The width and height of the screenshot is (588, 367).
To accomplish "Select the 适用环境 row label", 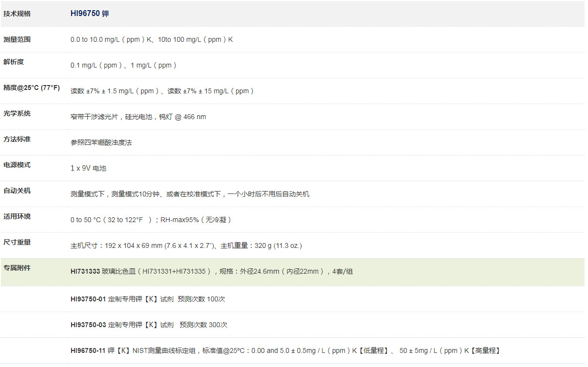I will click(17, 216).
